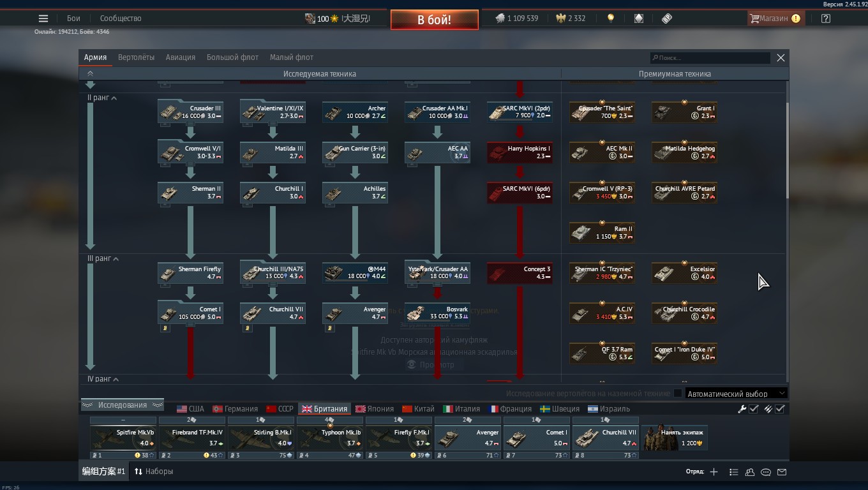Open the Сообщество menu

[121, 19]
